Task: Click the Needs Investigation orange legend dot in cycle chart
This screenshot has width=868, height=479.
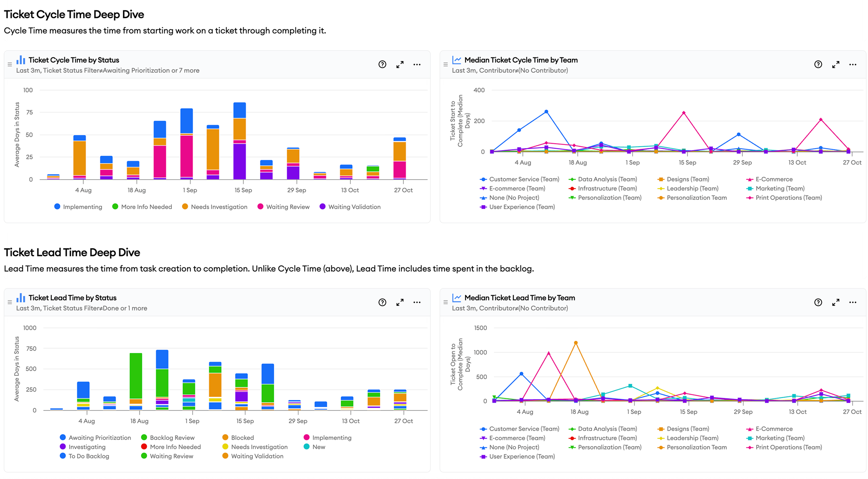Action: (x=185, y=207)
